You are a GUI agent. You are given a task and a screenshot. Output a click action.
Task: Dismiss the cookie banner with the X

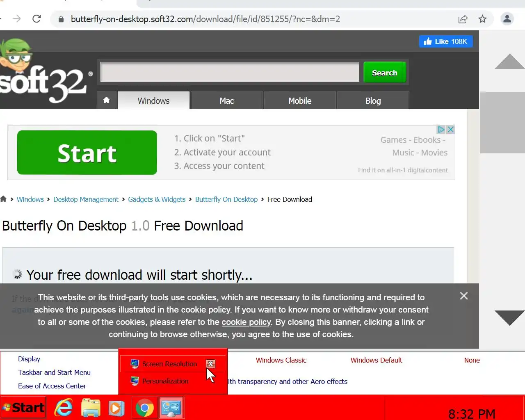tap(464, 296)
